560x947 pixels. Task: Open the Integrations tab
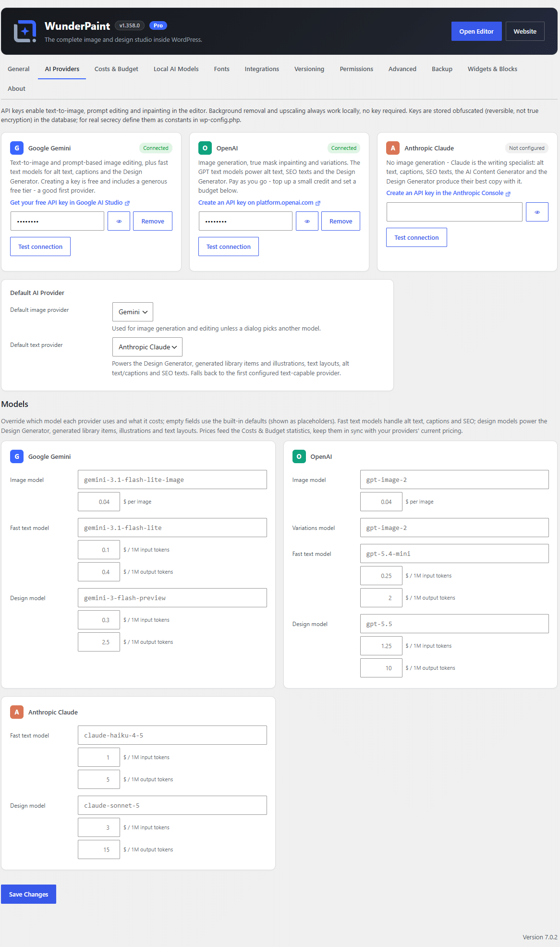262,69
